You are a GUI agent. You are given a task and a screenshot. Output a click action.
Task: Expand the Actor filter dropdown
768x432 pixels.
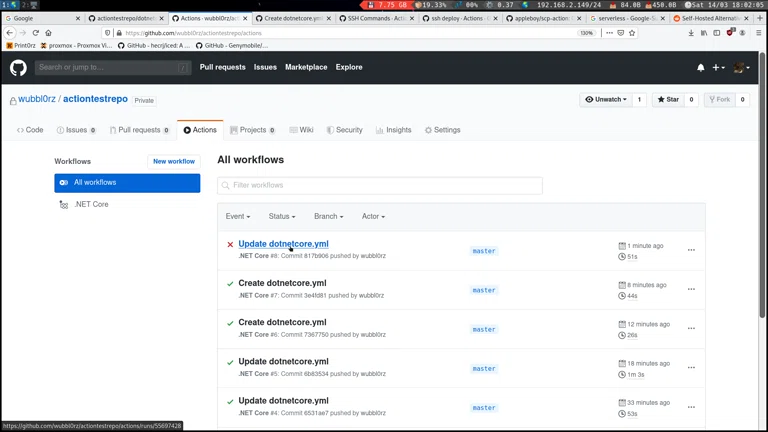(373, 216)
